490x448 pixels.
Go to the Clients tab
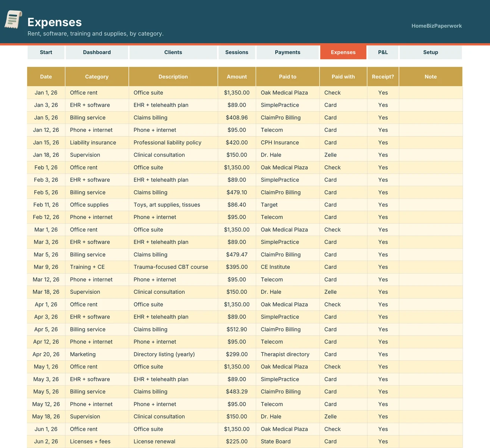173,52
